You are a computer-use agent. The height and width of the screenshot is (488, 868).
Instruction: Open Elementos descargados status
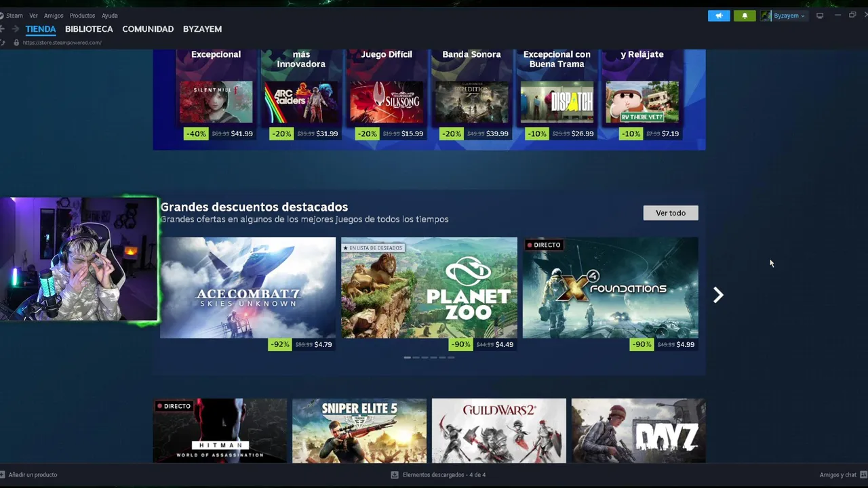coord(444,474)
